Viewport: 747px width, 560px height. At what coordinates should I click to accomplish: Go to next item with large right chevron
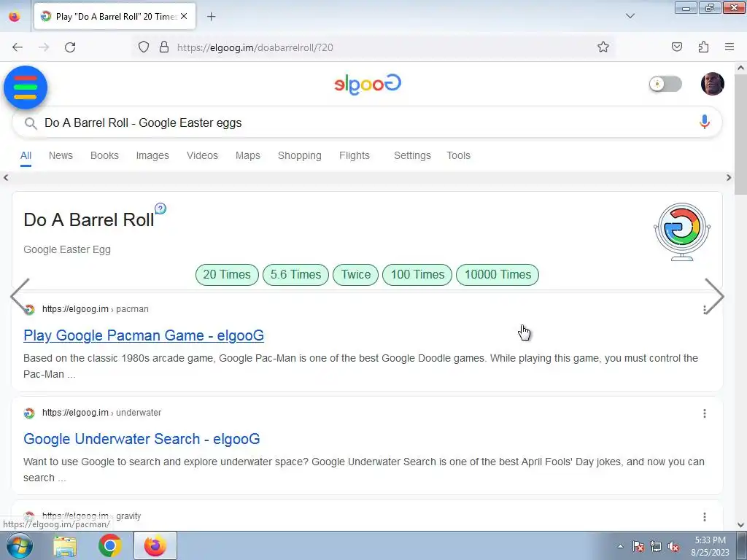(714, 296)
